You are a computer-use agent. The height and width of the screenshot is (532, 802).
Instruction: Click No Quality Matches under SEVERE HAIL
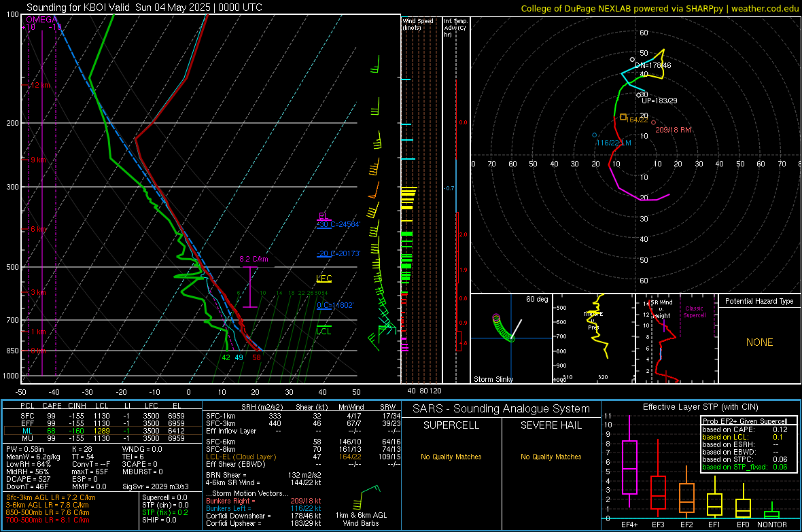click(551, 457)
